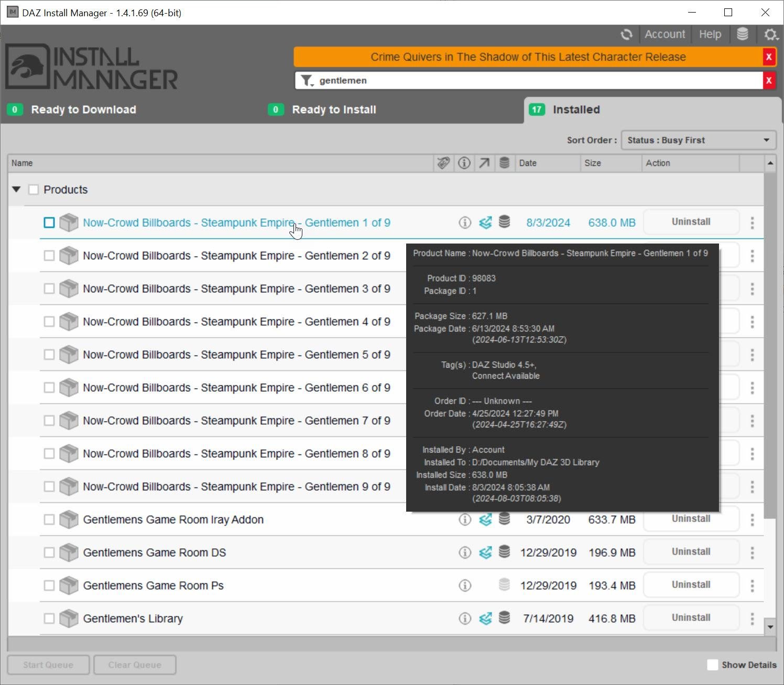784x685 pixels.
Task: Show info for Gentlemens Game Room Ps
Action: pos(465,585)
